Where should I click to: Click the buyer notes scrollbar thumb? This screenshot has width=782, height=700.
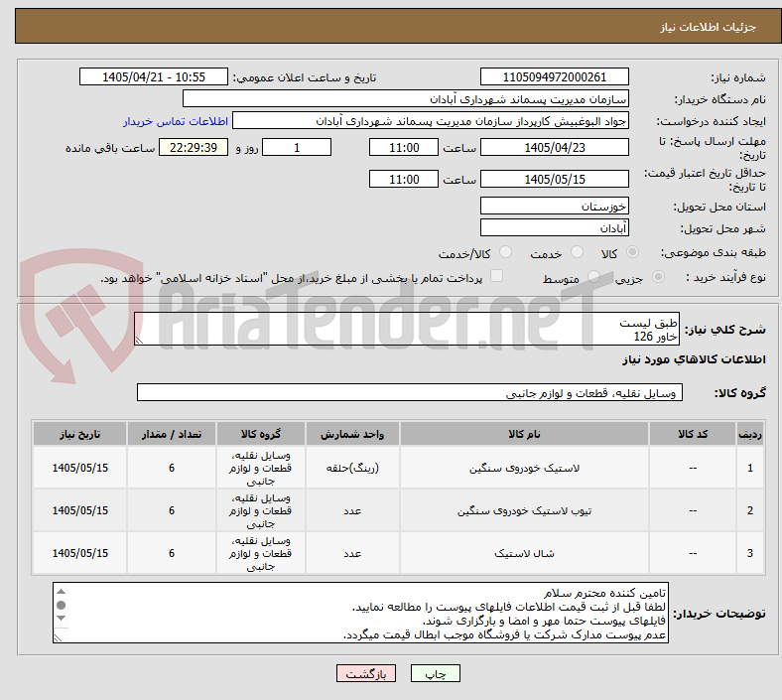61,606
